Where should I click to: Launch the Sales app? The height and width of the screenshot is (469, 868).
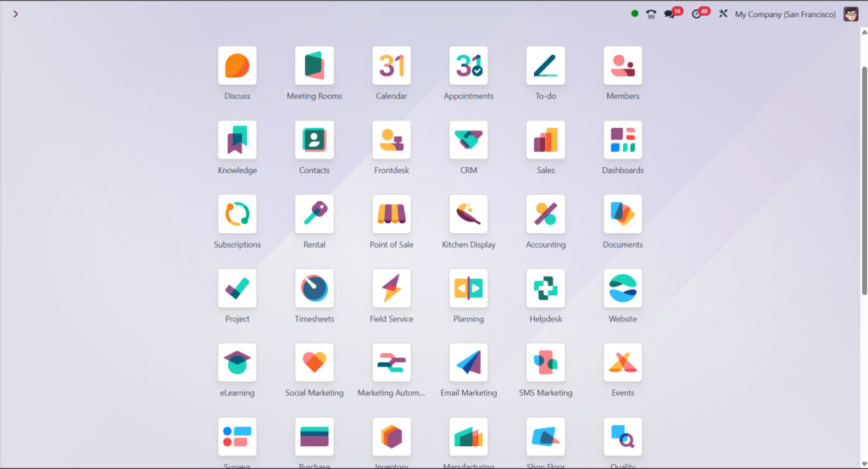pos(545,140)
